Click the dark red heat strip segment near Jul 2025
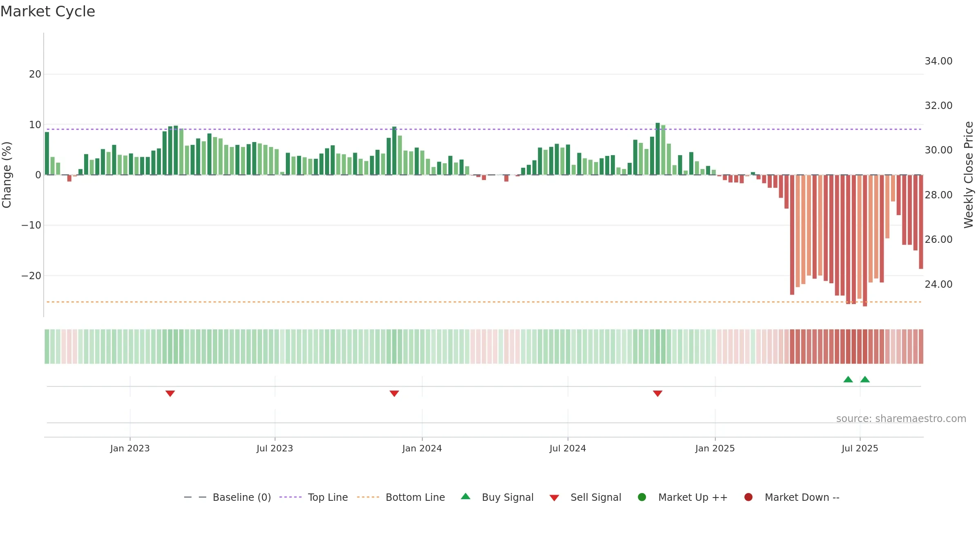 tap(859, 347)
